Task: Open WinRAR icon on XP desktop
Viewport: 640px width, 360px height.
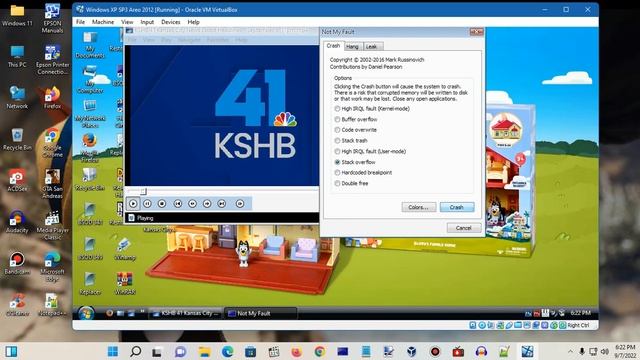Action: click(x=124, y=284)
